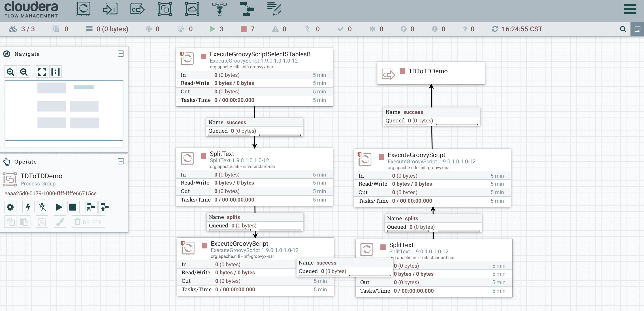Select the Output Port toolbar icon

pos(137,9)
